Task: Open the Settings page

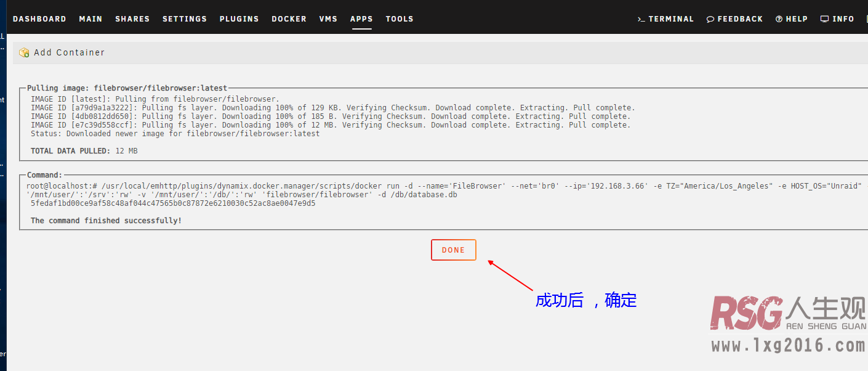Action: point(185,19)
